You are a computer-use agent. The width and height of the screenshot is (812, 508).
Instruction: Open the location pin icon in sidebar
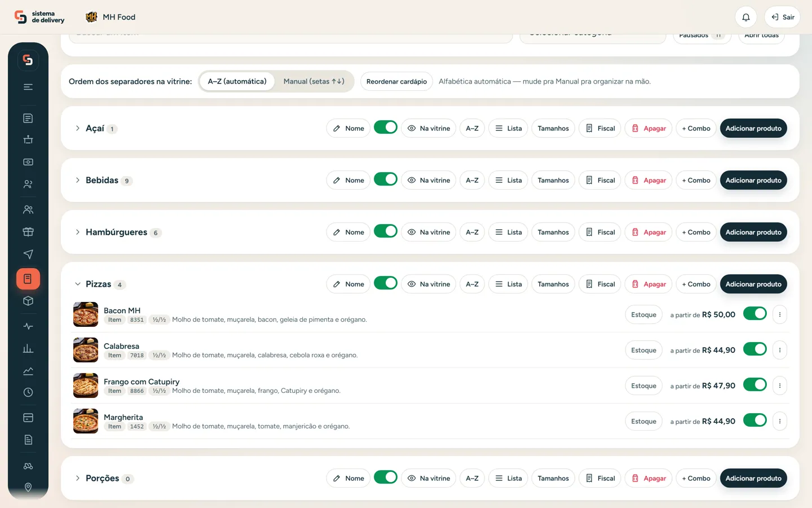point(28,487)
